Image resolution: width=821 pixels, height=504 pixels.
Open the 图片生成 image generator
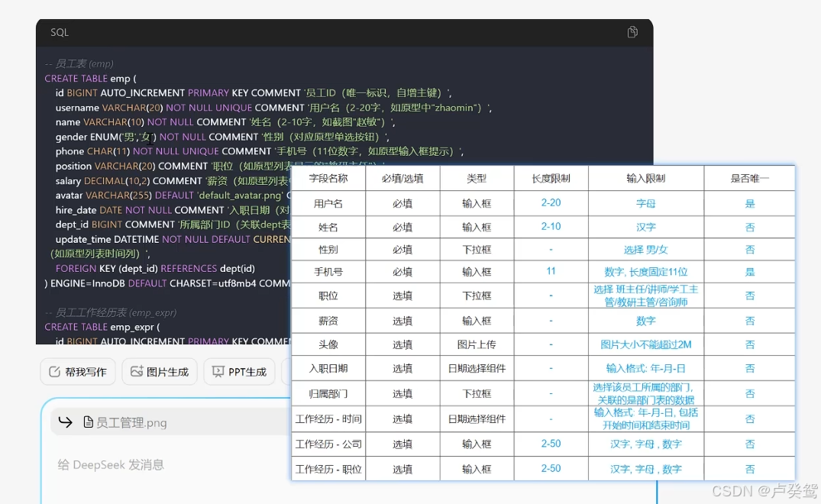(160, 372)
